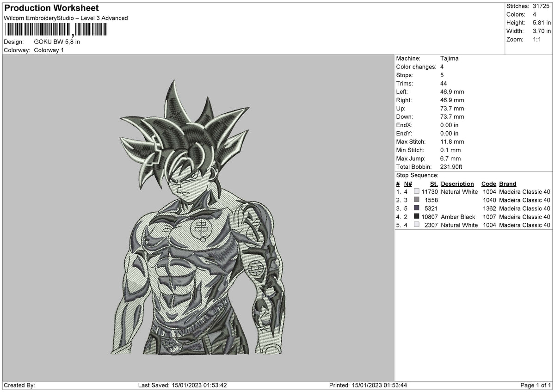Click the Total Bobbin value 231.90ft

pyautogui.click(x=451, y=166)
